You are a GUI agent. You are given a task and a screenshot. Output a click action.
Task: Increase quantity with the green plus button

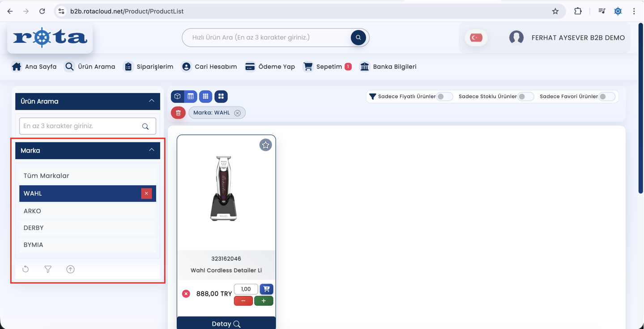[264, 301]
